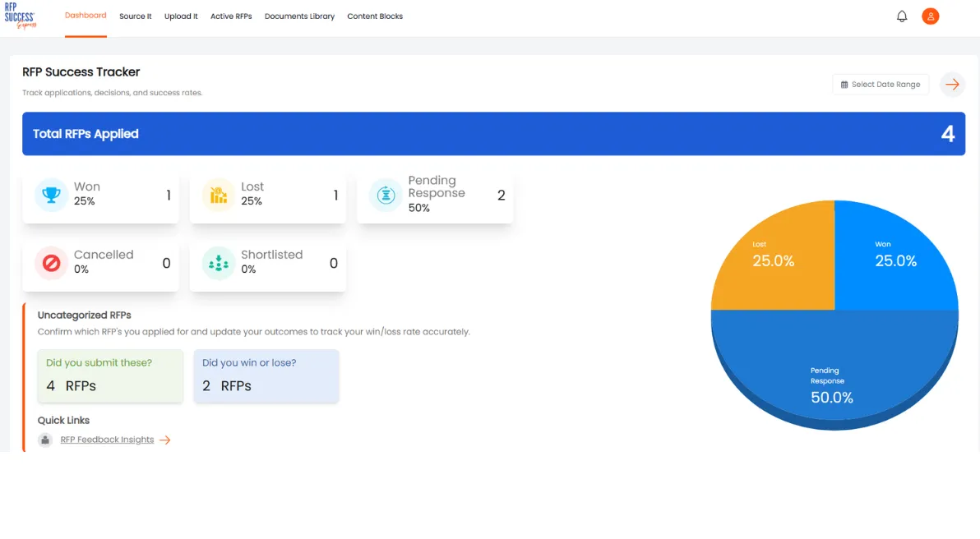
Task: Click the Won trophy icon
Action: click(x=51, y=195)
